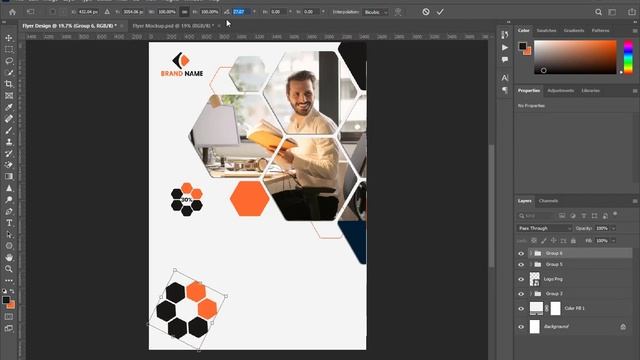The height and width of the screenshot is (360, 640).
Task: Select the Frame tool
Action: 9,96
